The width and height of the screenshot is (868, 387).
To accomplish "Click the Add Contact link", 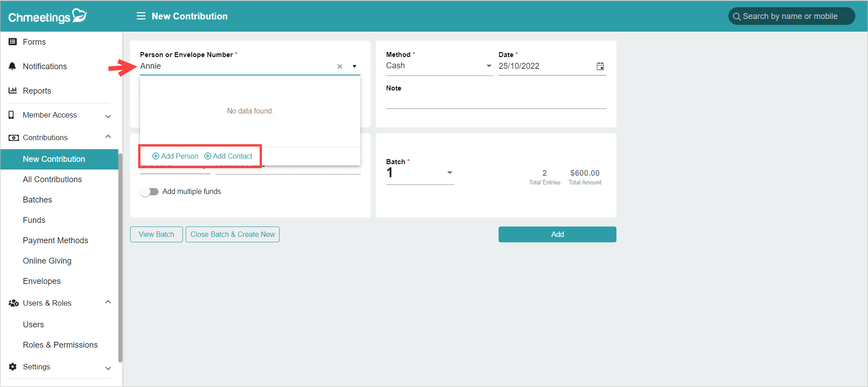I will [229, 156].
